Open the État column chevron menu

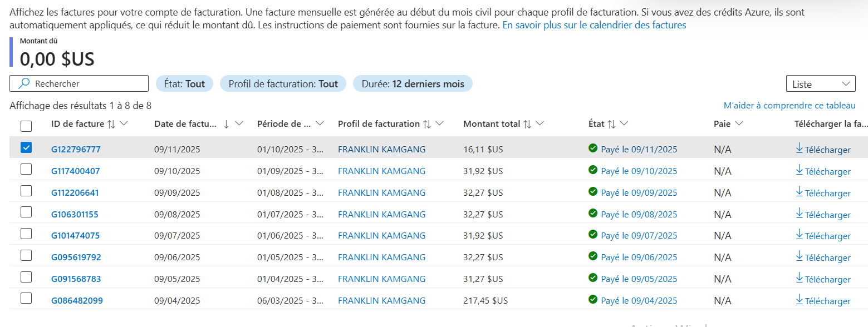(624, 123)
